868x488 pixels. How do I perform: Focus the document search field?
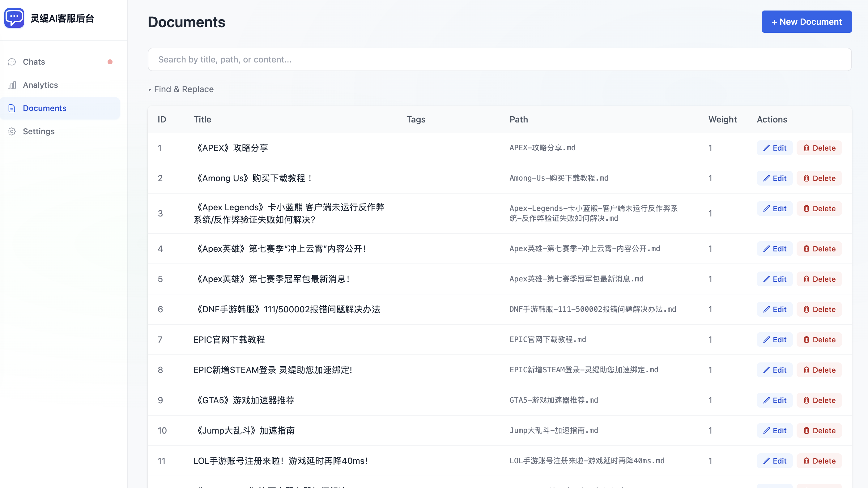tap(499, 60)
